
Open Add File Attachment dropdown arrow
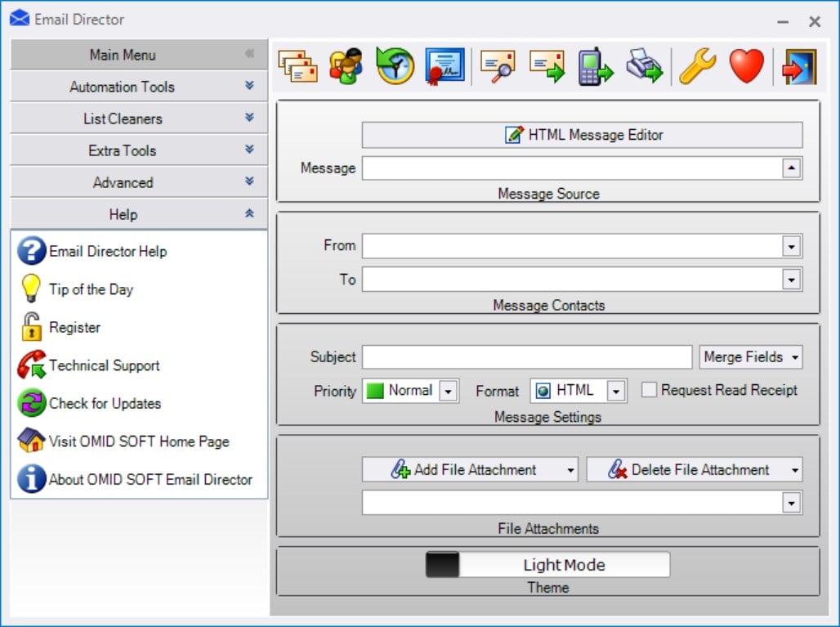[570, 470]
